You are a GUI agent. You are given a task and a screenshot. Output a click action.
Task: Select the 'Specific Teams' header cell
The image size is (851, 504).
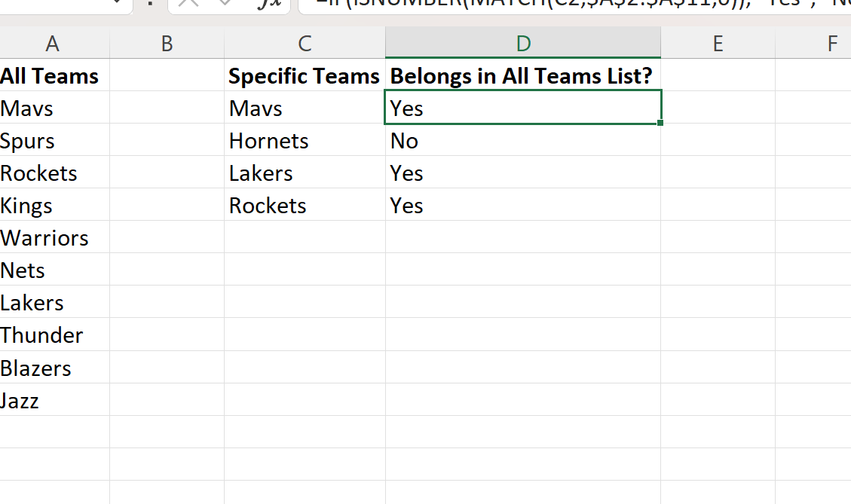point(305,76)
